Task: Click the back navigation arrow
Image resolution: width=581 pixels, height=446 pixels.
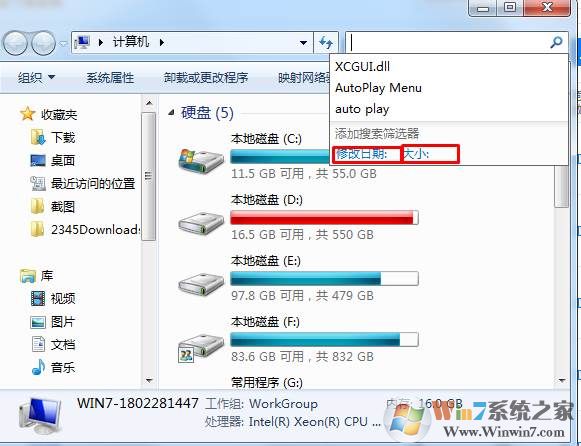Action: (15, 43)
